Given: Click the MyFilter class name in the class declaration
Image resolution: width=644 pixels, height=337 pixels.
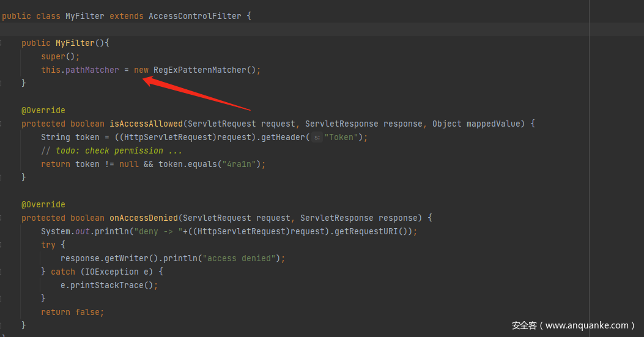Looking at the screenshot, I should coord(85,16).
